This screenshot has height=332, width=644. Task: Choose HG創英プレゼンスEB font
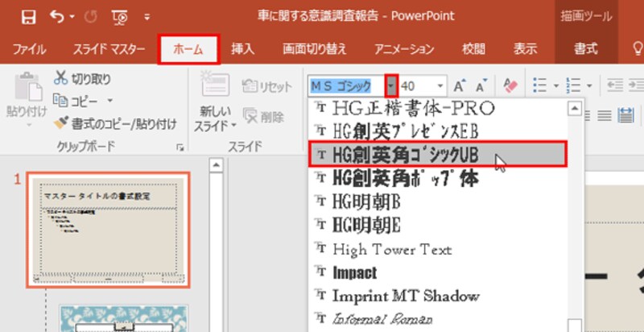[438, 131]
